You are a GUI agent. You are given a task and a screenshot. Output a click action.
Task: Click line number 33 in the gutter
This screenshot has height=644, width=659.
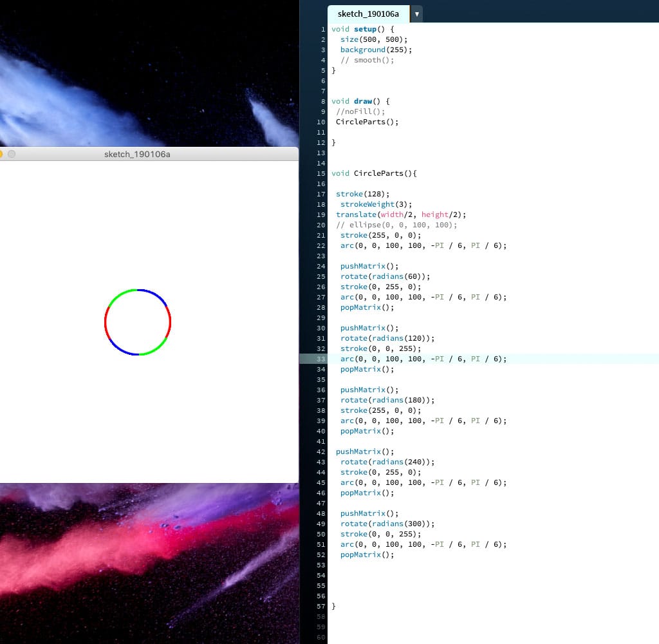click(321, 359)
